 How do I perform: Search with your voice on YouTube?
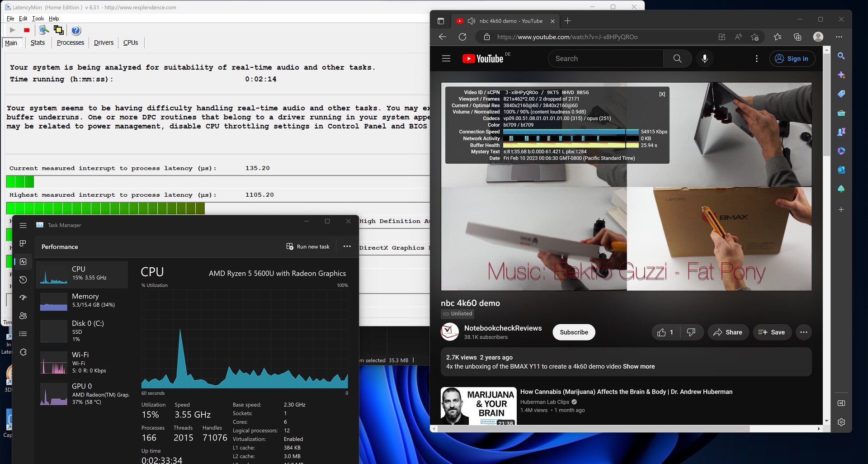[704, 58]
